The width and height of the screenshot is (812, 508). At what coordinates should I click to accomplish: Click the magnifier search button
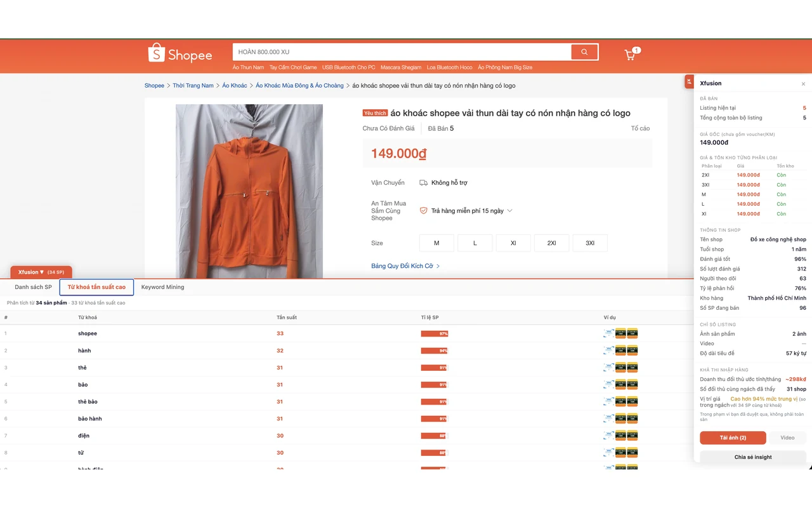584,52
